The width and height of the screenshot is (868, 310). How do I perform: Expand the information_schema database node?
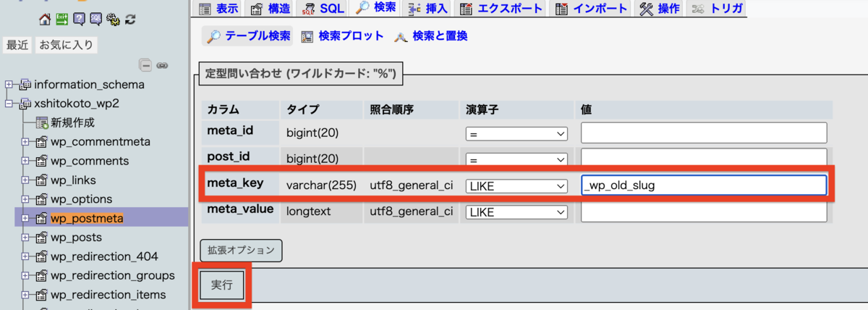[x=9, y=84]
